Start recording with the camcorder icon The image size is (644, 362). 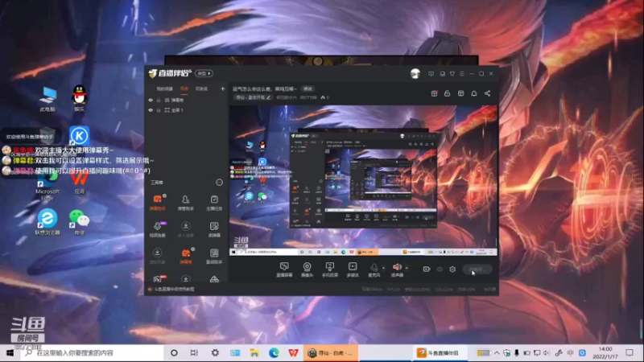point(427,269)
